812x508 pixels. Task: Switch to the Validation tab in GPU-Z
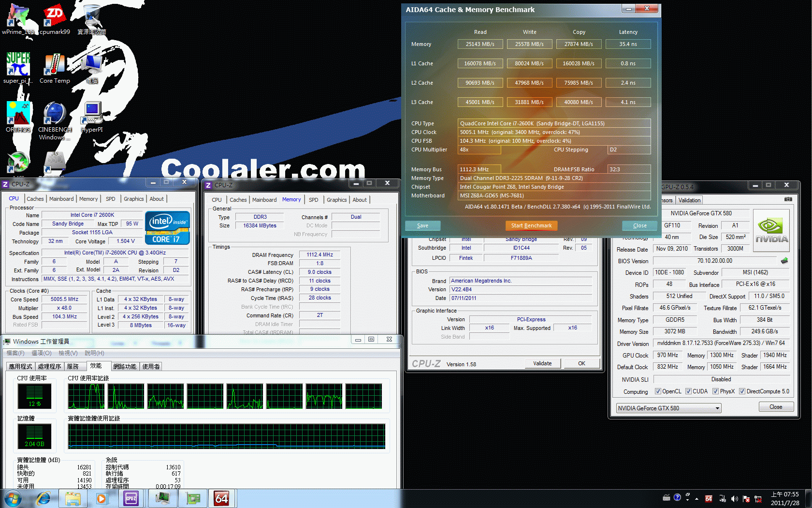click(x=689, y=200)
